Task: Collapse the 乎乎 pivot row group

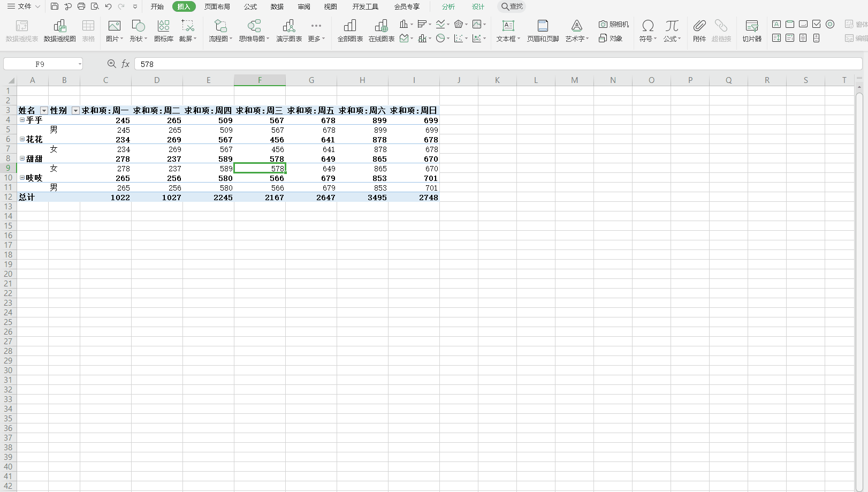Action: pos(22,120)
